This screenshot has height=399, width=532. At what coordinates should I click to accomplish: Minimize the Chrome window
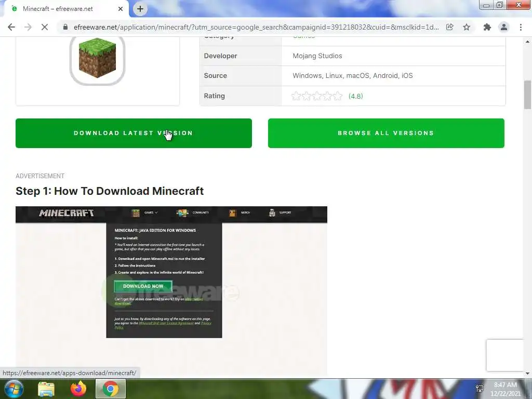click(486, 5)
